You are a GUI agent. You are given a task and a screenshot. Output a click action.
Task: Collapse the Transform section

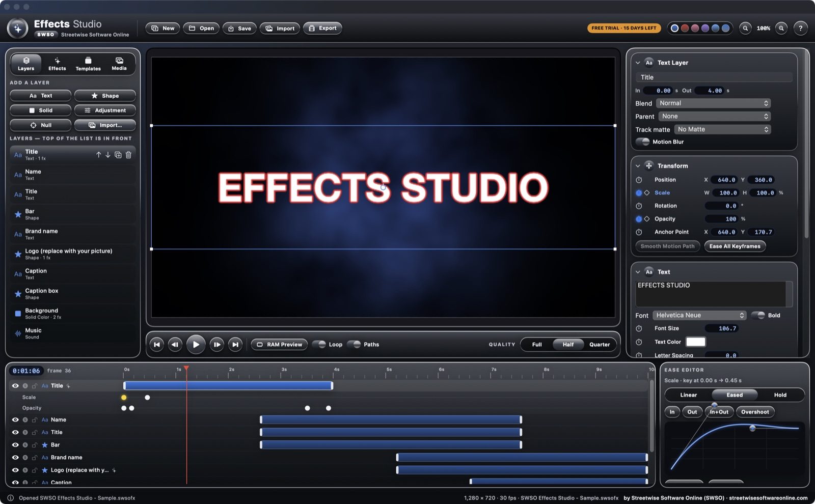(638, 166)
